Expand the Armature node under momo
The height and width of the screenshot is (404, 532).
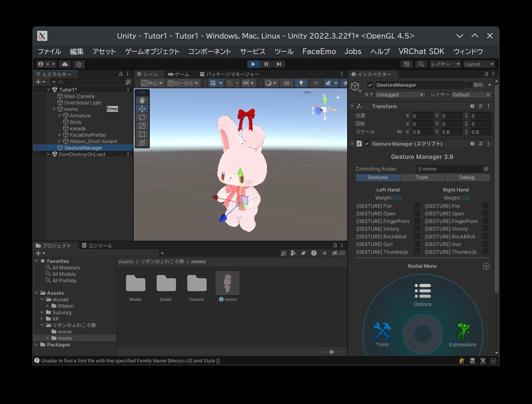point(59,115)
